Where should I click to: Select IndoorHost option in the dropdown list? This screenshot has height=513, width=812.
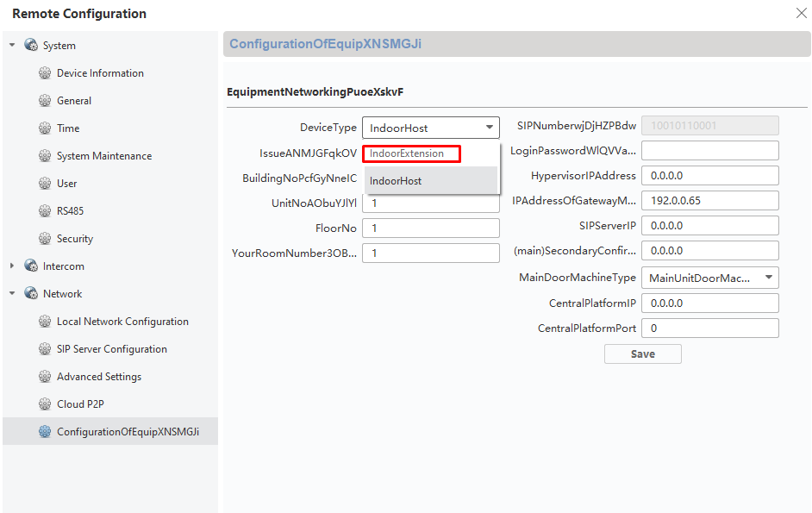431,180
